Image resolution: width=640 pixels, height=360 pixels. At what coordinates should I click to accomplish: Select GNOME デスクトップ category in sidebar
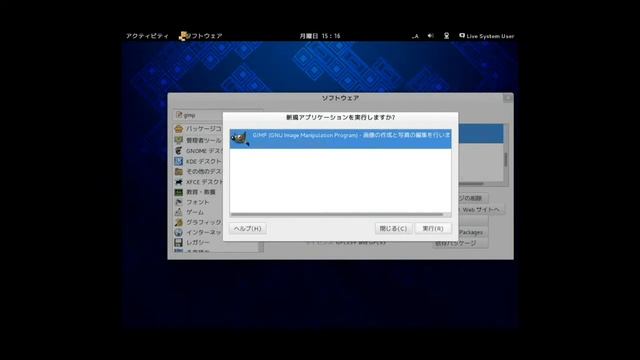(198, 151)
